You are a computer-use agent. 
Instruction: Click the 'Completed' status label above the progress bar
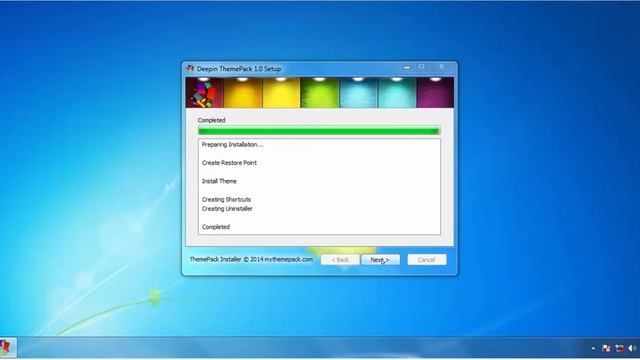[x=211, y=120]
